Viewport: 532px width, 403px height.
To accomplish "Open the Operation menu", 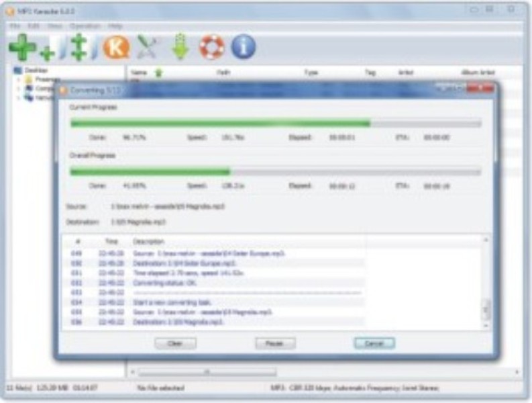I will tap(85, 26).
